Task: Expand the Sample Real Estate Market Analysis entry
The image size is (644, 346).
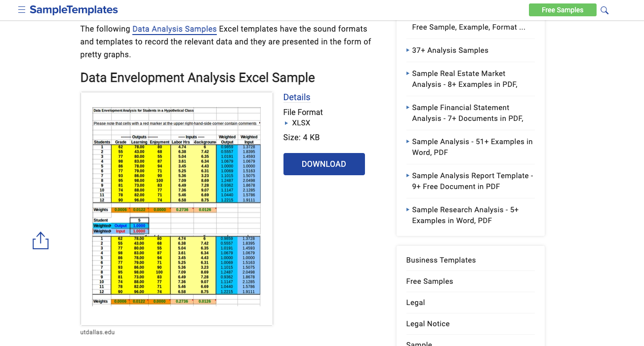Action: (x=408, y=74)
